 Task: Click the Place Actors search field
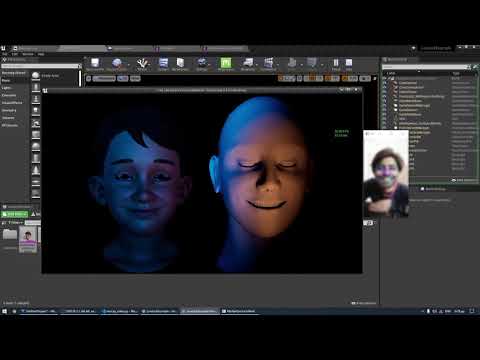(x=40, y=66)
